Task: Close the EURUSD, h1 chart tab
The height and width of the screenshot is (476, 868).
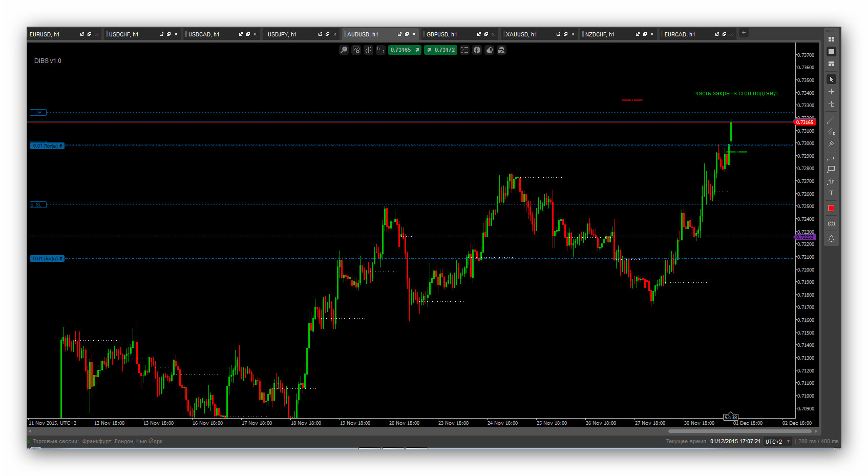Action: (x=96, y=34)
